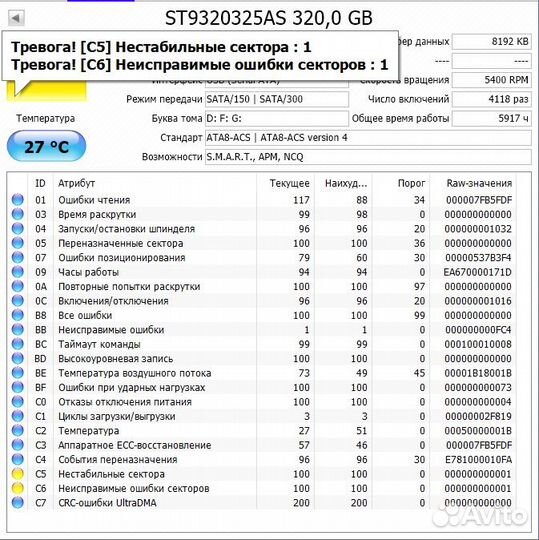
Task: Select the Неисправимые ошибки секторов attribute name
Action: (134, 489)
